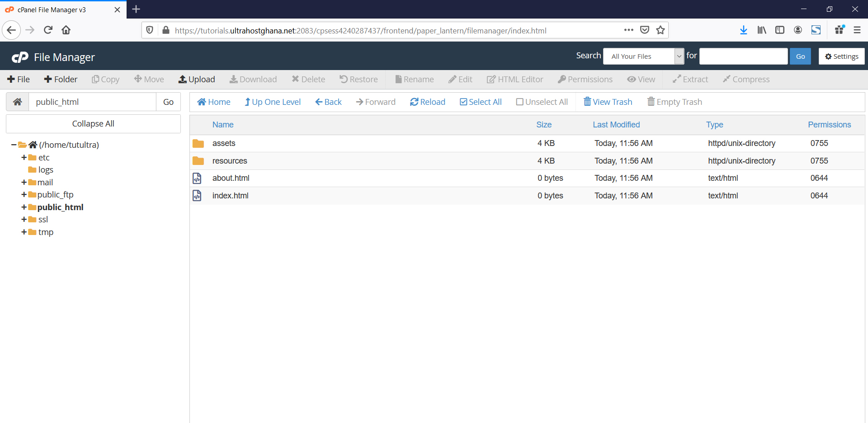Click the Edit toolbar button
Viewport: 868px width, 423px height.
(461, 79)
